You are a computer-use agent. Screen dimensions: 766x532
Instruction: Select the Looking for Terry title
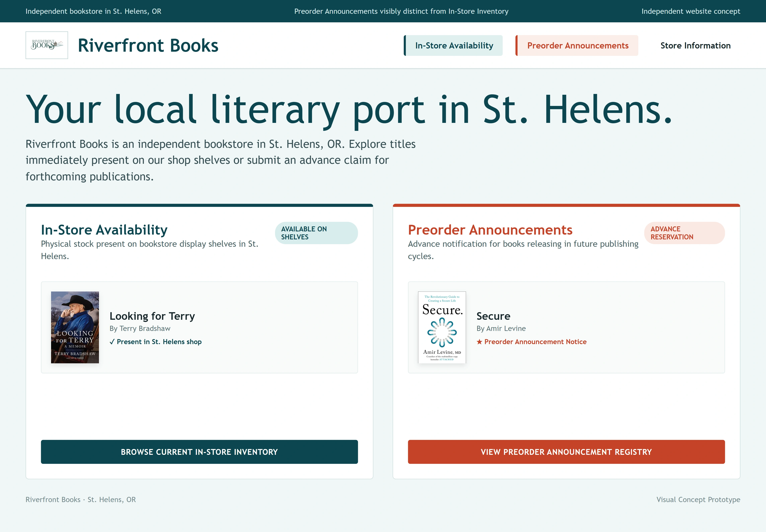coord(152,316)
